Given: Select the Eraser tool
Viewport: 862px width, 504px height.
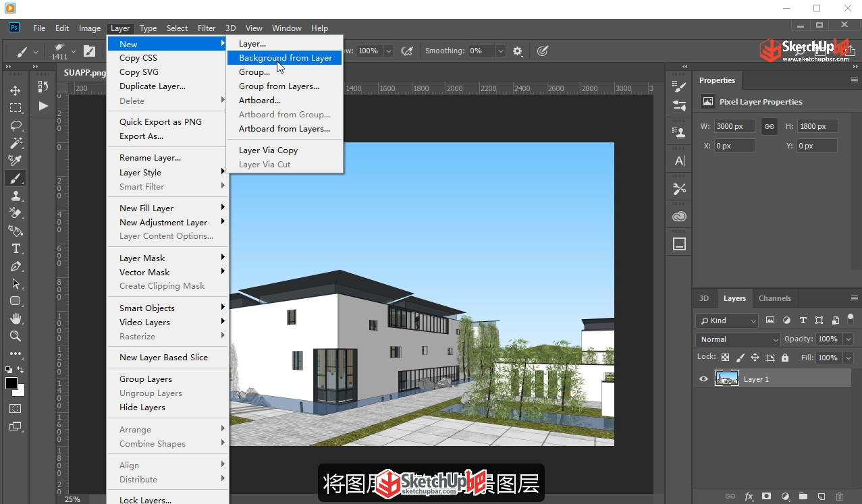Looking at the screenshot, I should (15, 213).
